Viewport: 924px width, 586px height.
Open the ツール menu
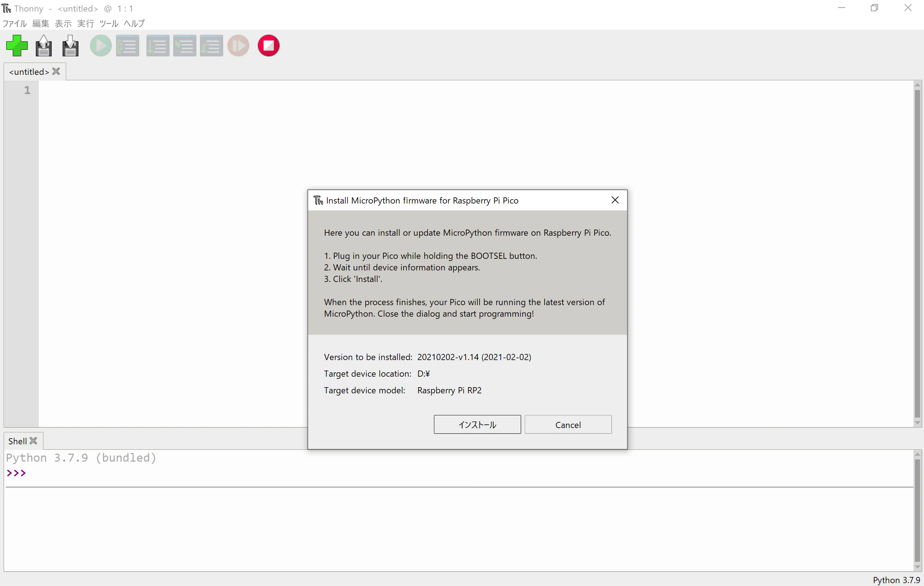click(108, 23)
